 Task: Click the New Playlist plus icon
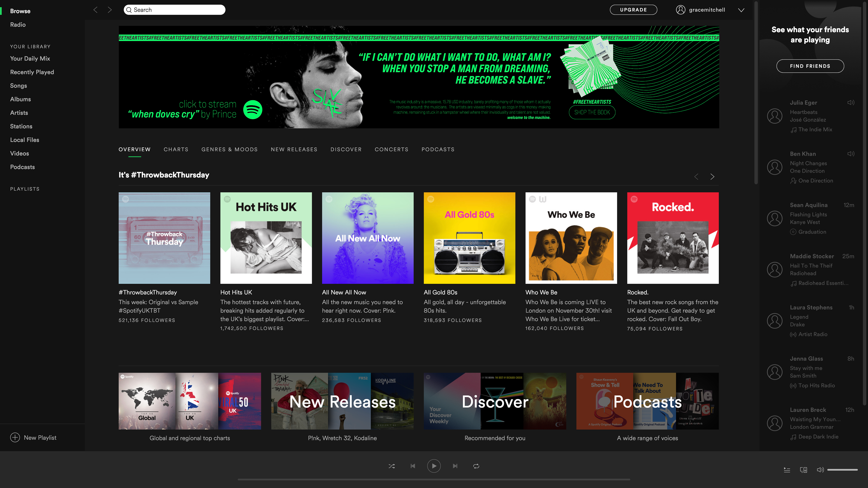(15, 437)
